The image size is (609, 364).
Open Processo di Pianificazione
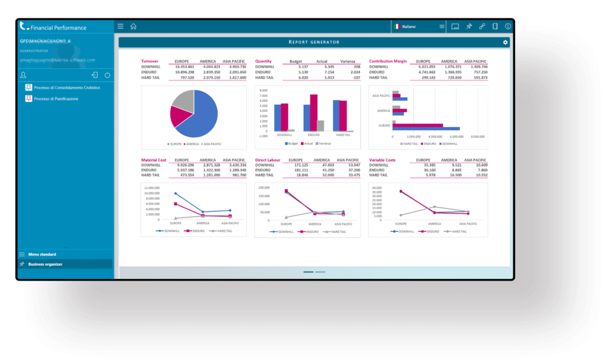56,99
